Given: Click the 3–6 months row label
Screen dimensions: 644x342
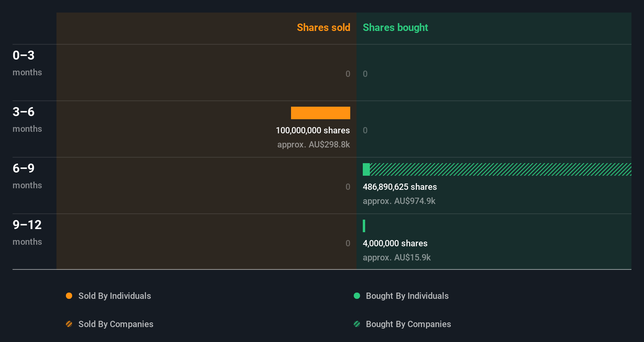Looking at the screenshot, I should 27,120.
